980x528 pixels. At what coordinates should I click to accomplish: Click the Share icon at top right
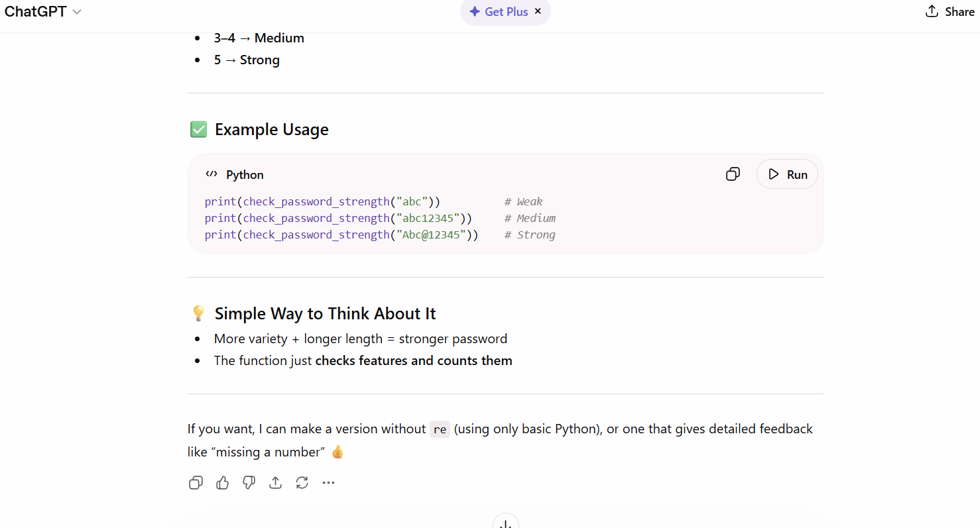(949, 11)
